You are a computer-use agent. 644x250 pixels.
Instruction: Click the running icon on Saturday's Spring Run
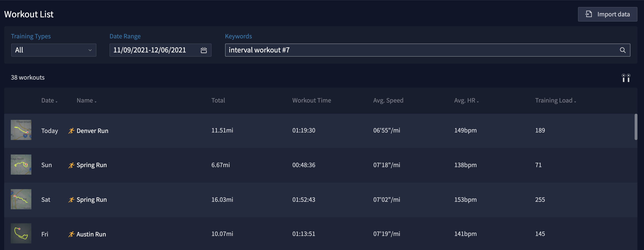[x=72, y=200]
